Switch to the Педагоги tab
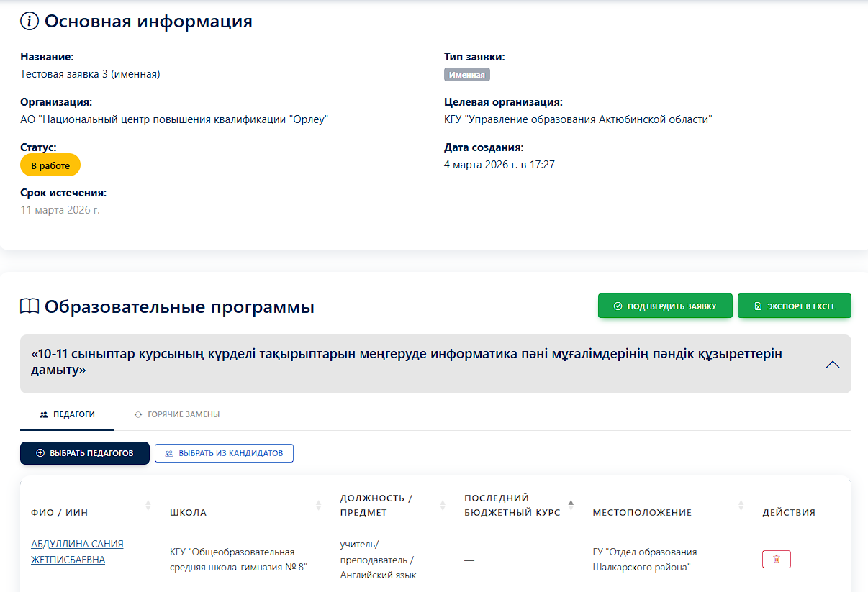The height and width of the screenshot is (592, 868). [x=68, y=414]
